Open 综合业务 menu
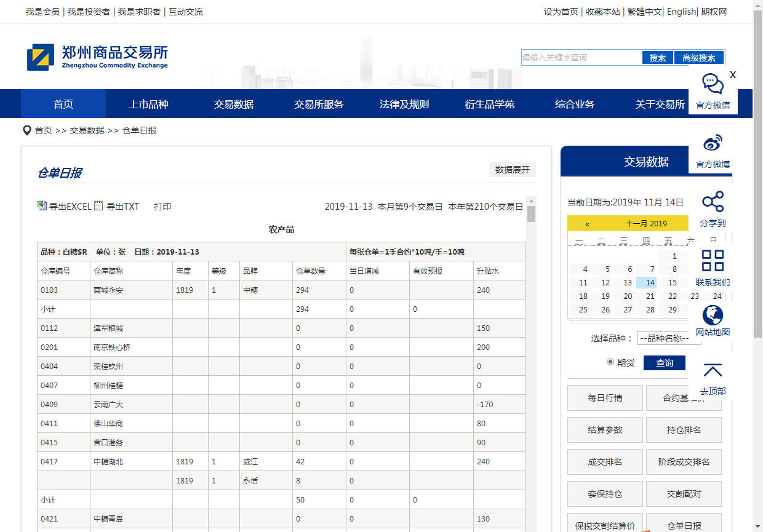This screenshot has height=532, width=763. [x=575, y=104]
